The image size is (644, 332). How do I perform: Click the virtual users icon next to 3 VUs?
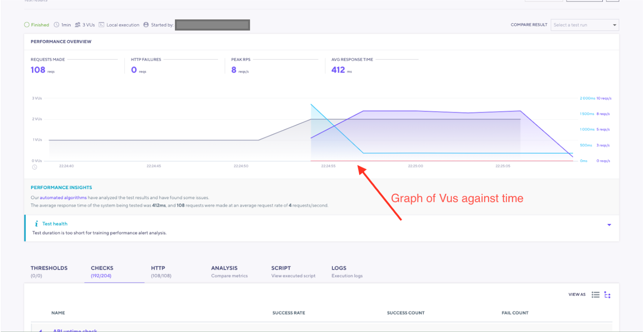78,25
